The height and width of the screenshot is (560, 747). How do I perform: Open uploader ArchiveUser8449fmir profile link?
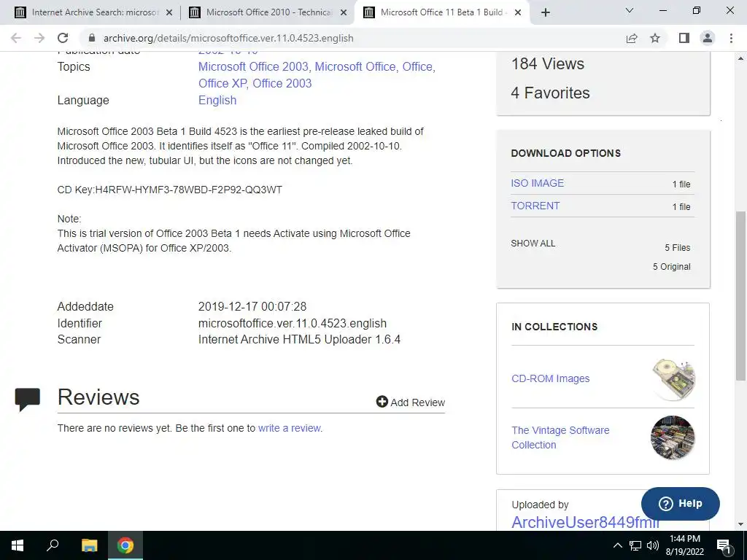pyautogui.click(x=586, y=522)
